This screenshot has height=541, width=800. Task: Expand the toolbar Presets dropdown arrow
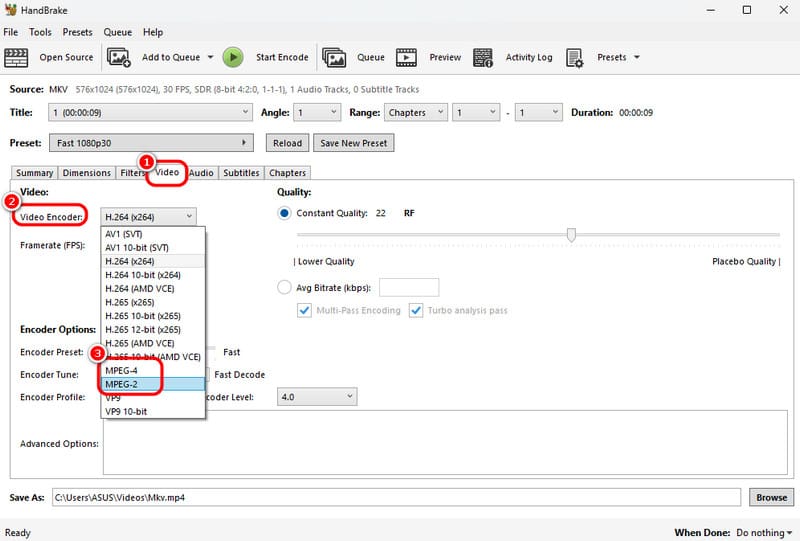(x=637, y=57)
